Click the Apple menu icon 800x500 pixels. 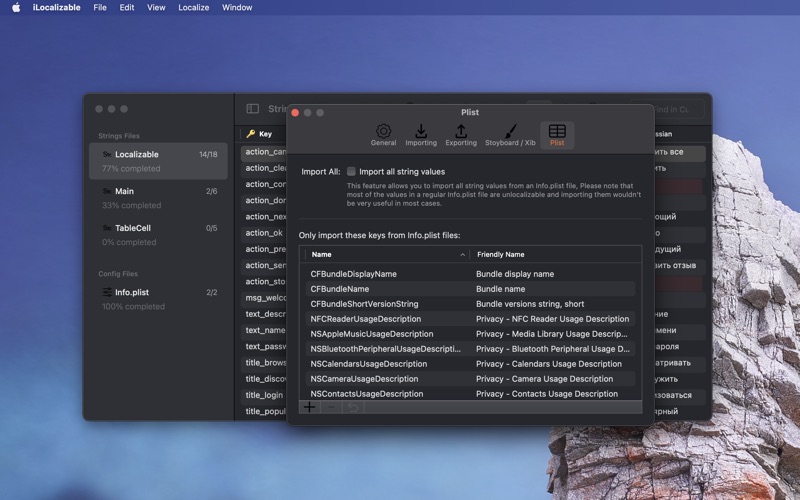[x=16, y=7]
